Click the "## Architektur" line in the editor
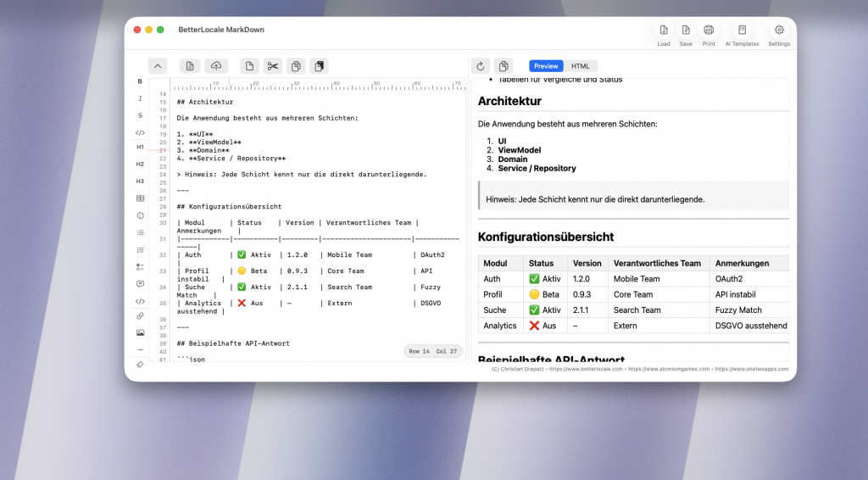This screenshot has height=480, width=868. [x=204, y=102]
